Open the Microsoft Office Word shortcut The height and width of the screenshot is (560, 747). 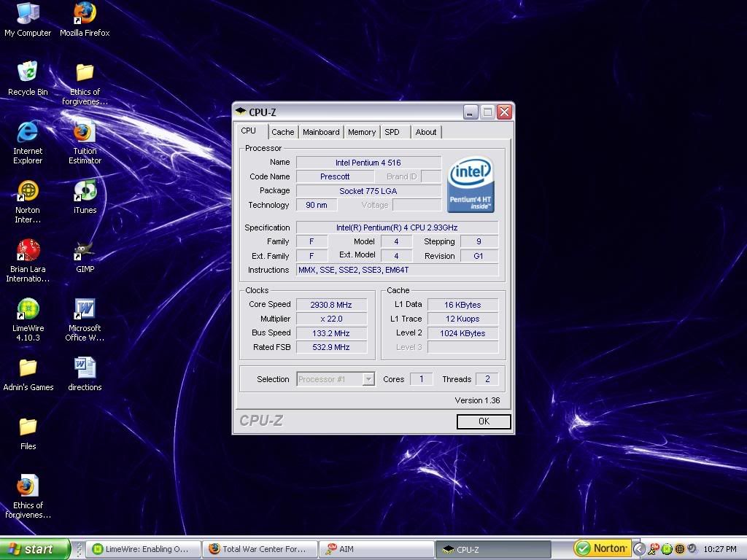click(85, 310)
